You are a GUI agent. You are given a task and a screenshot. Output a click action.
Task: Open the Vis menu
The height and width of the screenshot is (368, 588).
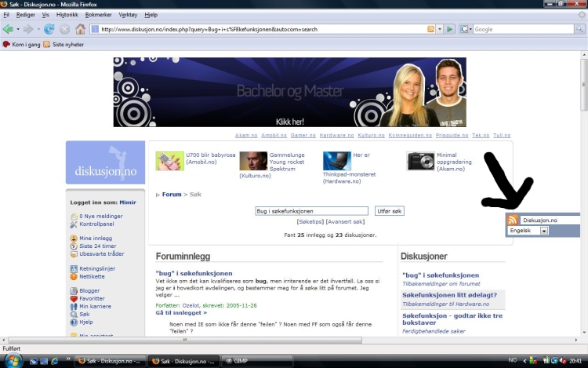45,15
